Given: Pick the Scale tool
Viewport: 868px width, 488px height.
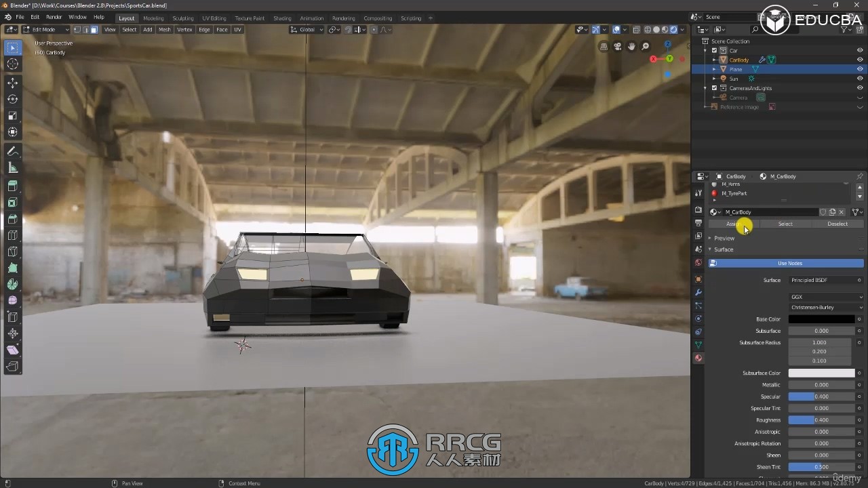Looking at the screenshot, I should coord(12,115).
